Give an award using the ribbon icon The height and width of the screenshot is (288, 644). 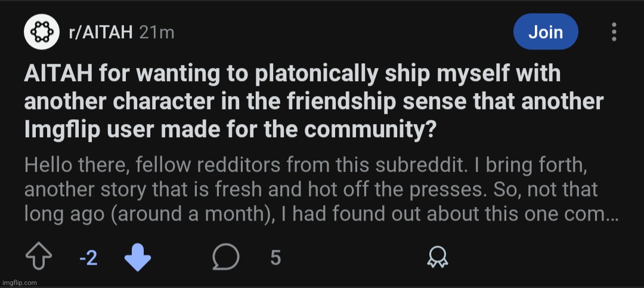pos(438,258)
